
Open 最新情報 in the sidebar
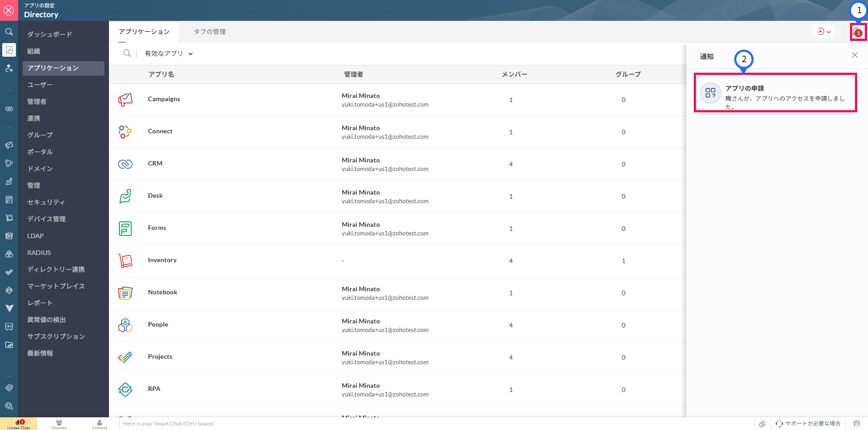click(64, 353)
